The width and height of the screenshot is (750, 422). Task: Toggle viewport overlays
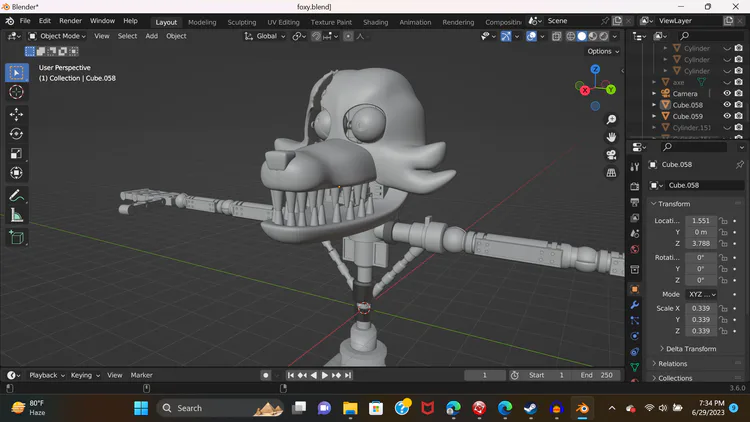[x=531, y=36]
